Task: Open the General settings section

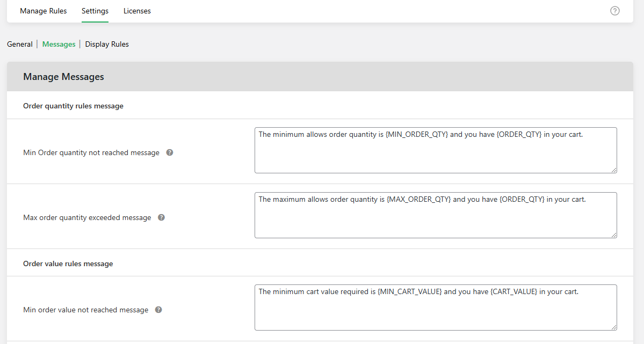Action: click(19, 44)
